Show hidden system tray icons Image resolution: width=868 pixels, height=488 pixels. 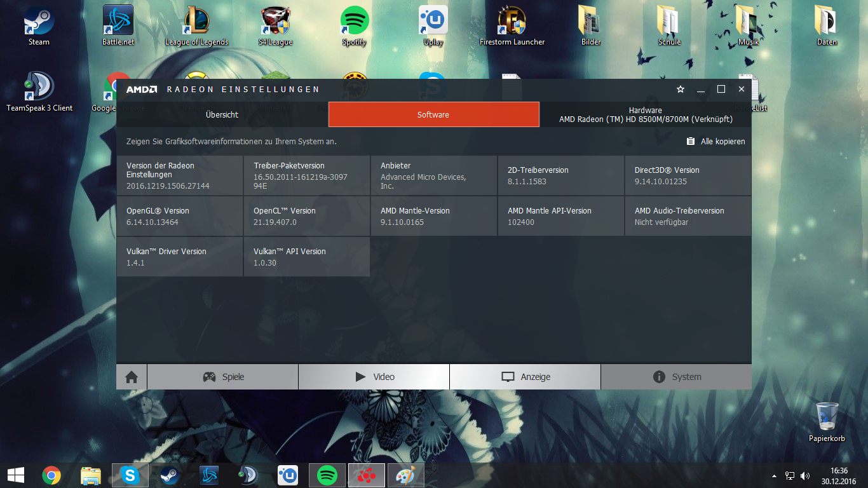tap(774, 475)
